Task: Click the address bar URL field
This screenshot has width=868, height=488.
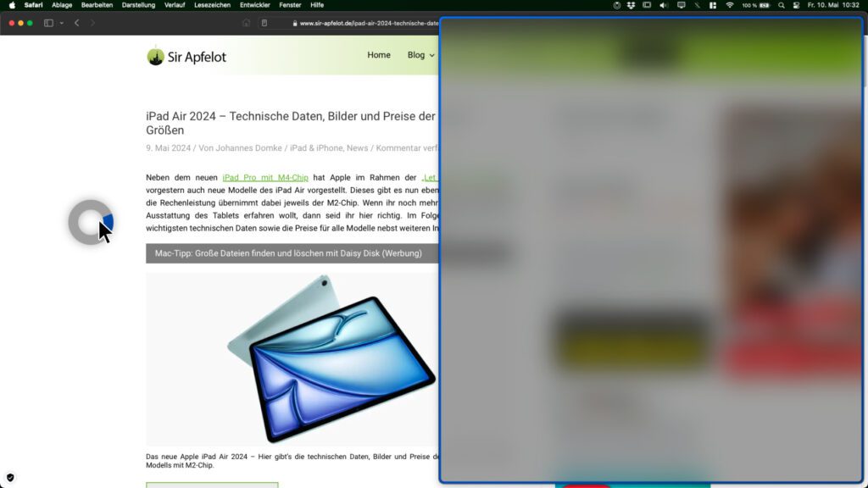Action: (365, 23)
